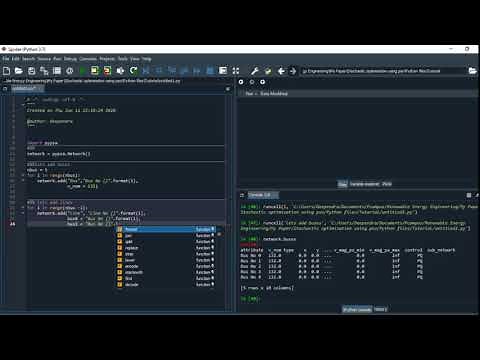
Task: Re-run last script icon
Action: [133, 71]
